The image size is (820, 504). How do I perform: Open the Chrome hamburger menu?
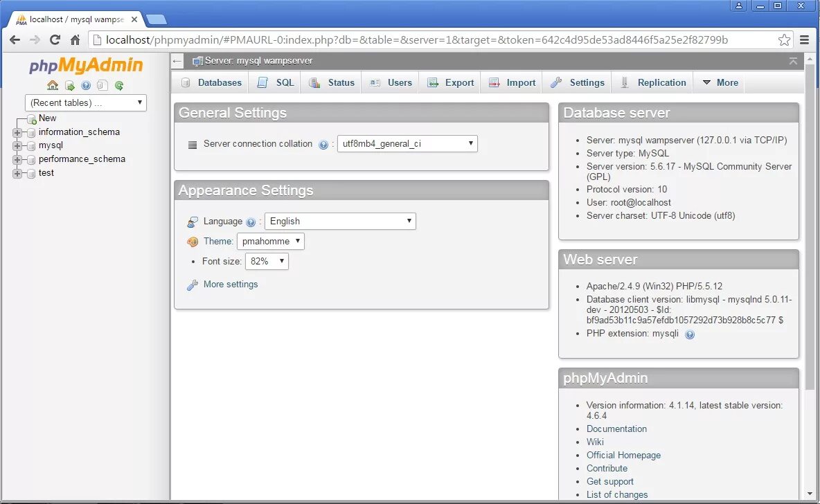[804, 39]
